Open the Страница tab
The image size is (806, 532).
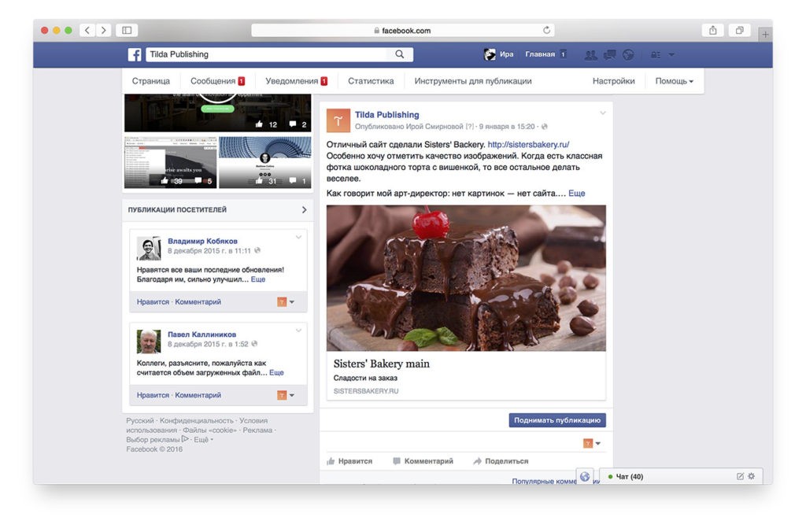tap(150, 81)
